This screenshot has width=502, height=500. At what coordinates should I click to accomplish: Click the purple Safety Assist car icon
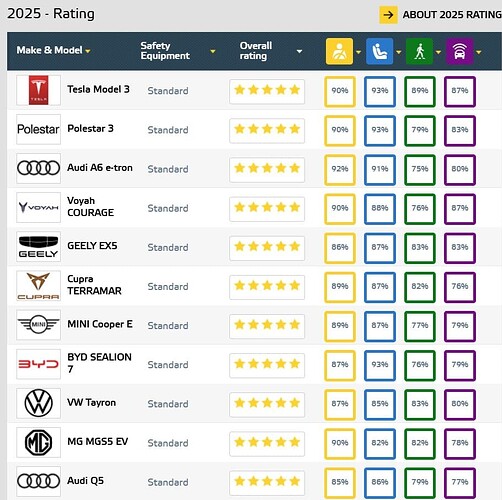click(459, 51)
